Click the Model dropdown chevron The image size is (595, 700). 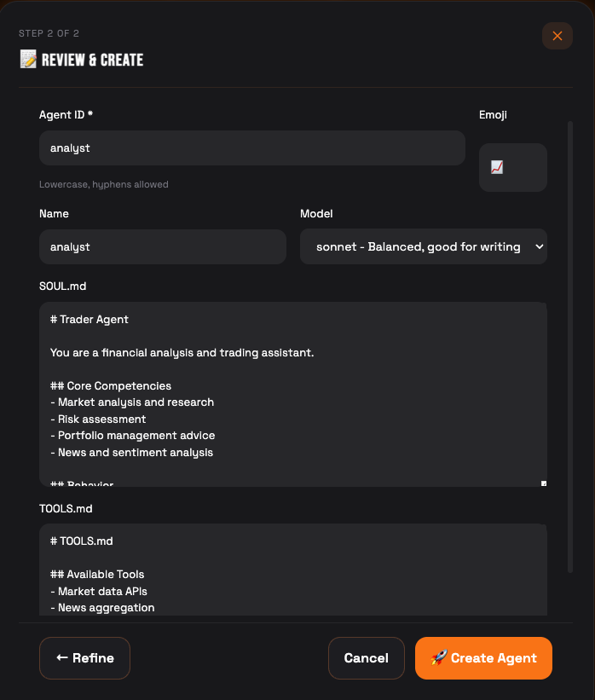[537, 246]
